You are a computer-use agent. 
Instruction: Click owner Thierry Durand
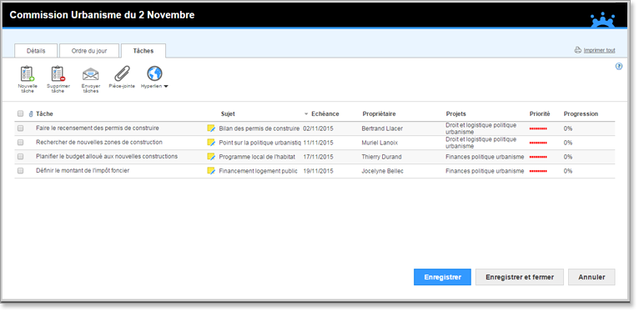[x=381, y=157]
